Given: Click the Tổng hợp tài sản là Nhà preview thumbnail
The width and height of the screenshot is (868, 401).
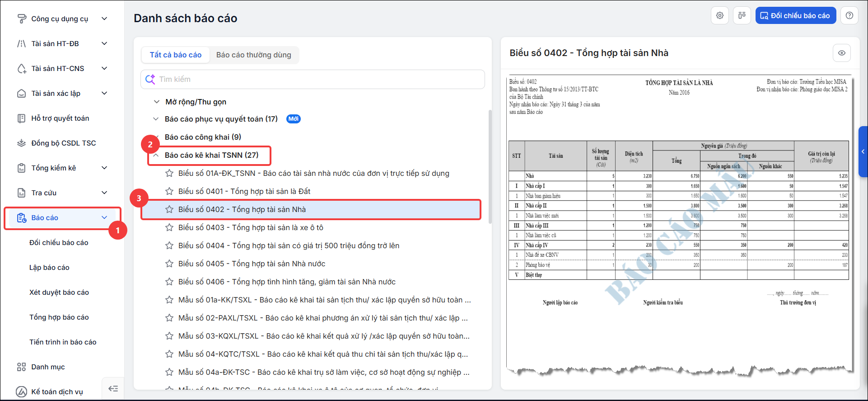Looking at the screenshot, I should [x=680, y=226].
